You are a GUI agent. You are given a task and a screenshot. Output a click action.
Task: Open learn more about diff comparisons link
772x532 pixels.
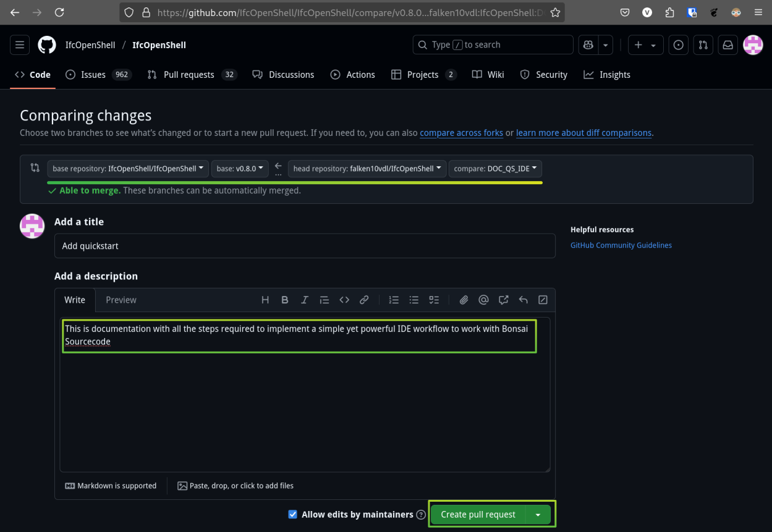583,133
